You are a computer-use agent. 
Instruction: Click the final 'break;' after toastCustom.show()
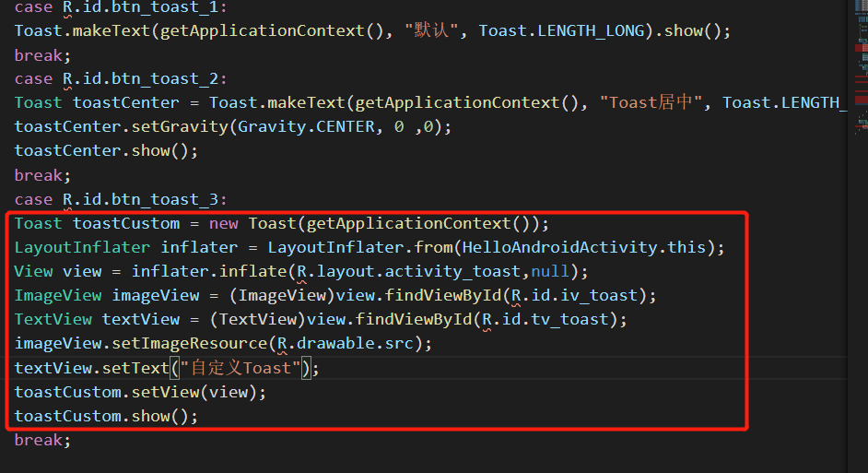(42, 441)
